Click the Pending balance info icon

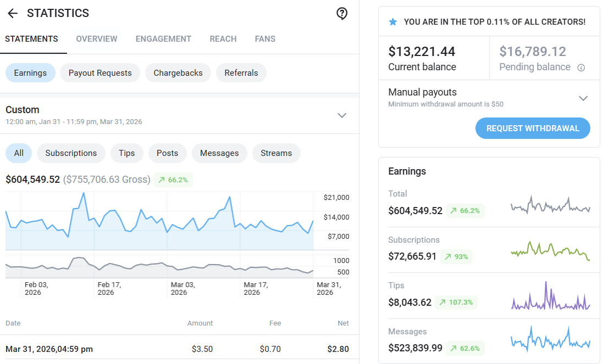click(581, 68)
